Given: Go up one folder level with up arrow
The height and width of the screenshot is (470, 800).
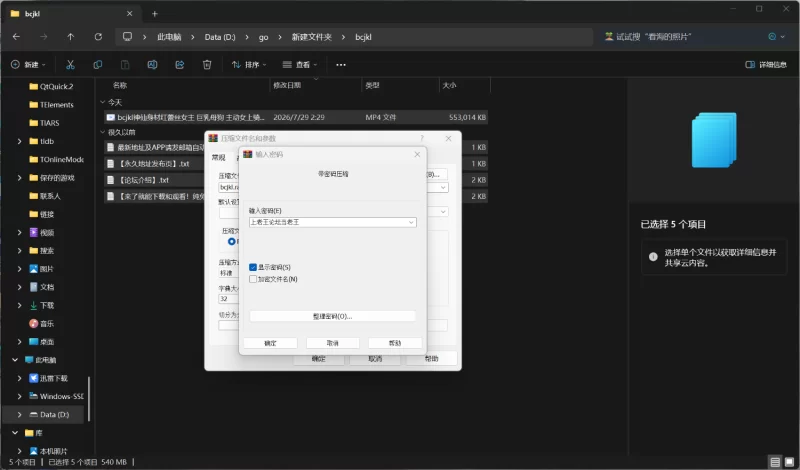Looking at the screenshot, I should point(70,37).
